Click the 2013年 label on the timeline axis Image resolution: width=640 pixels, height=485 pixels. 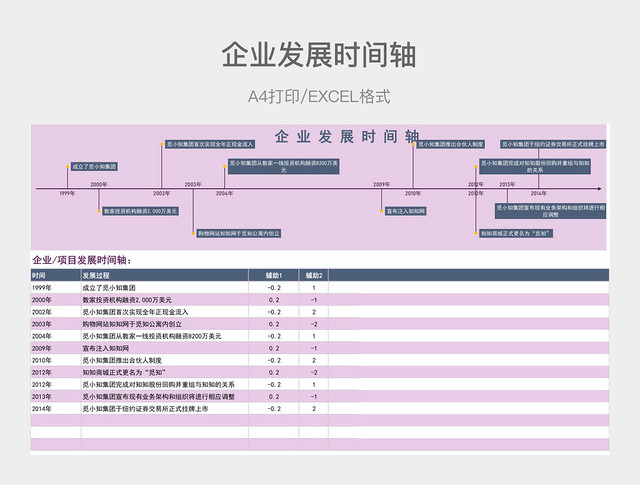coord(507,185)
